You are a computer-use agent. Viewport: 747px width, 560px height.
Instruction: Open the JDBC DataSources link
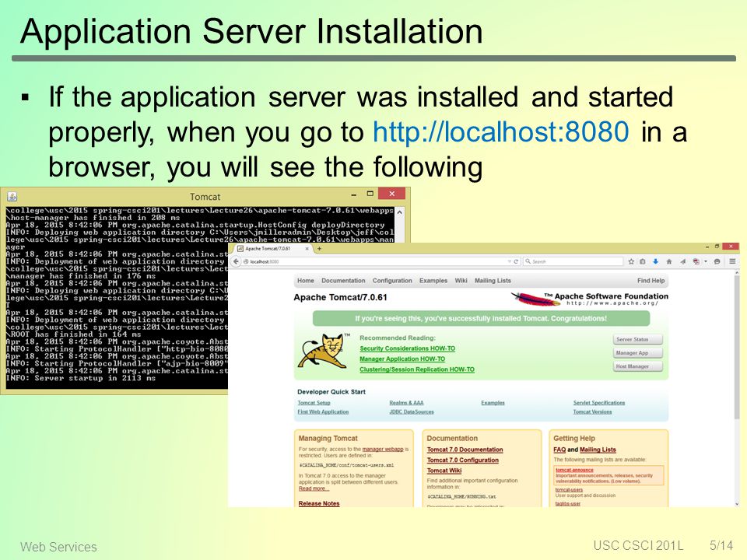412,412
